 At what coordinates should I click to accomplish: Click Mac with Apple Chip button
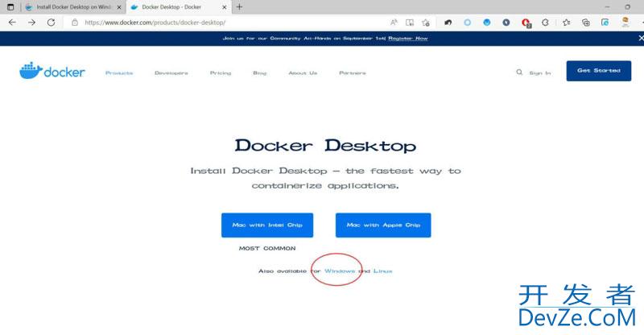tap(383, 225)
